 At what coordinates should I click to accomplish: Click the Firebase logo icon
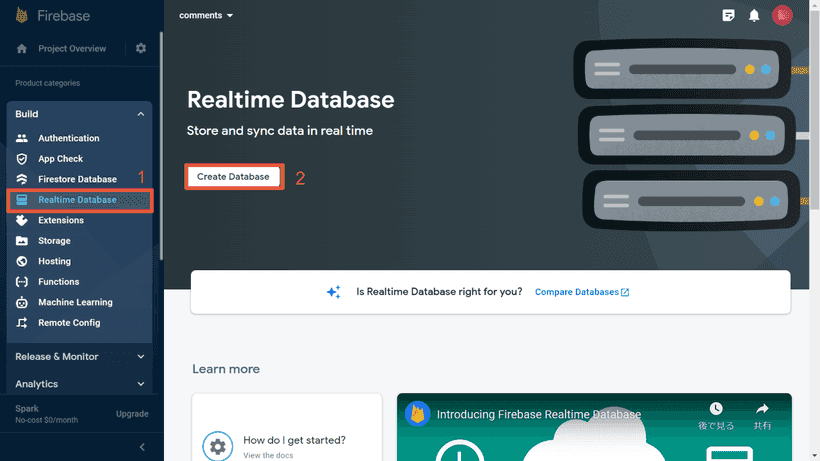21,15
